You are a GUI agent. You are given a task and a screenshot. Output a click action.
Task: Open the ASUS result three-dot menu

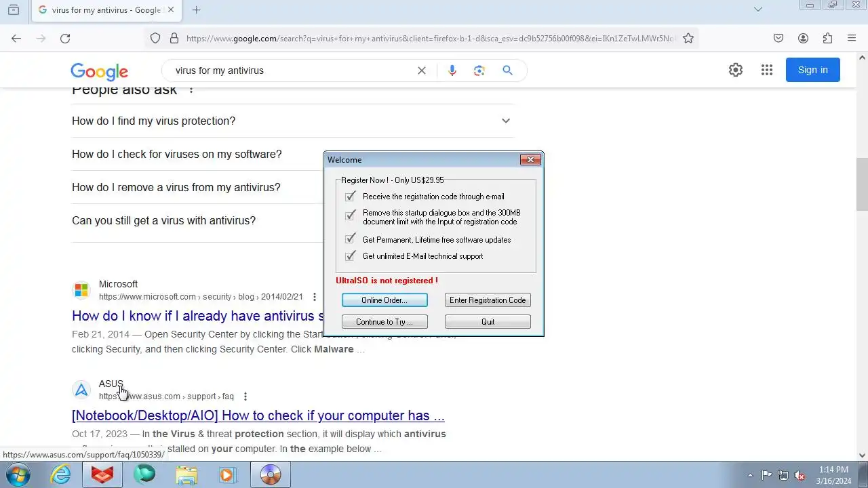click(245, 396)
